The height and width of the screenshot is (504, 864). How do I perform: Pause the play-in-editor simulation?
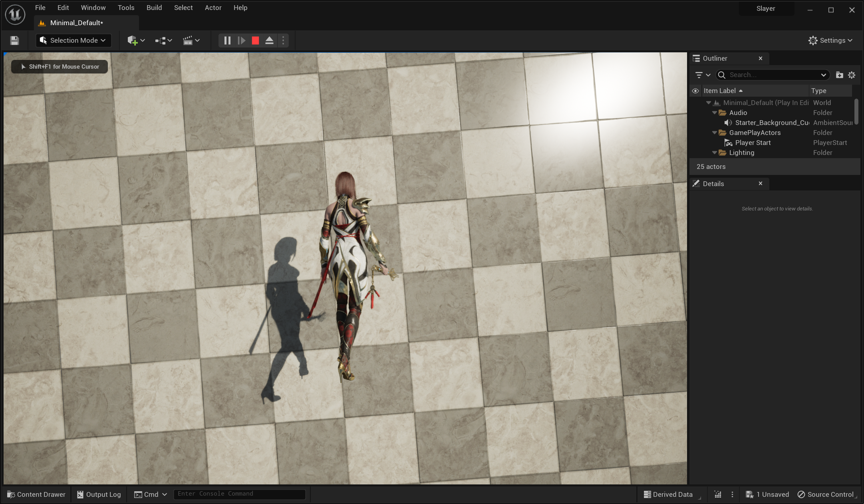pyautogui.click(x=227, y=40)
